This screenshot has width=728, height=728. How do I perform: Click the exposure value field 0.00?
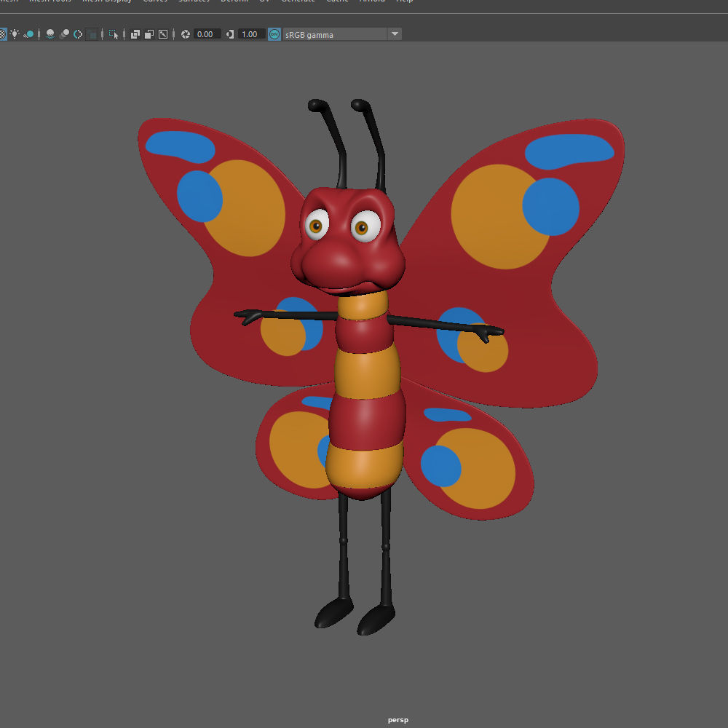pos(207,34)
